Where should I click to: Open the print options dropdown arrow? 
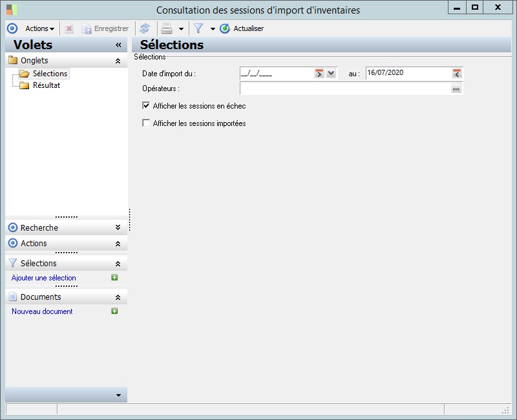pos(181,29)
